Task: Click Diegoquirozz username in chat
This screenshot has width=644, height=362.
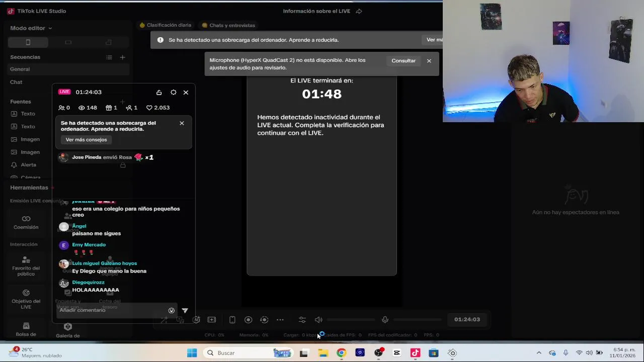Action: (89, 283)
